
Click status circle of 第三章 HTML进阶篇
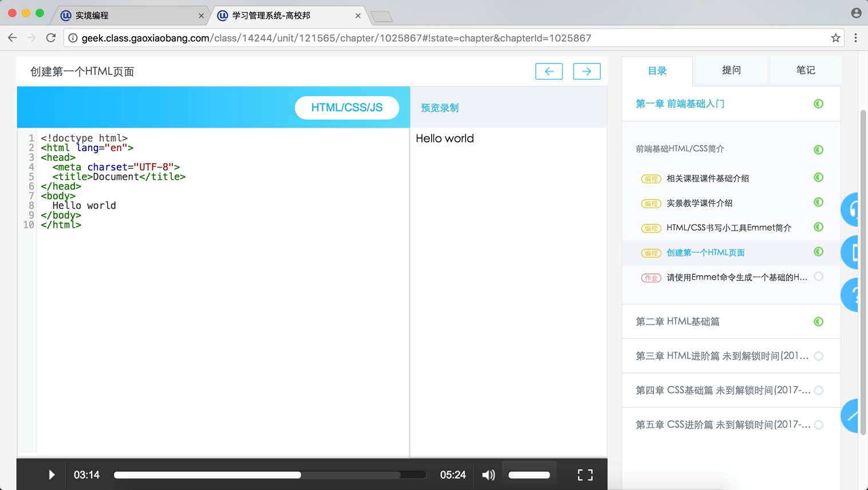coord(819,356)
